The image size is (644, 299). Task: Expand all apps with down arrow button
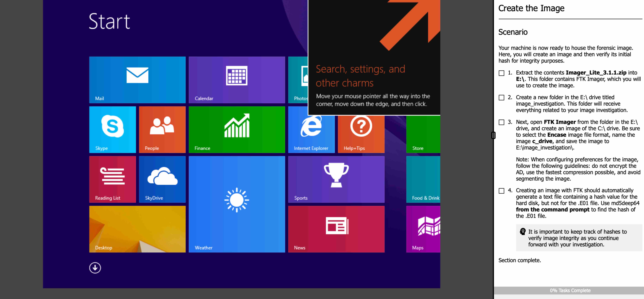pyautogui.click(x=95, y=268)
